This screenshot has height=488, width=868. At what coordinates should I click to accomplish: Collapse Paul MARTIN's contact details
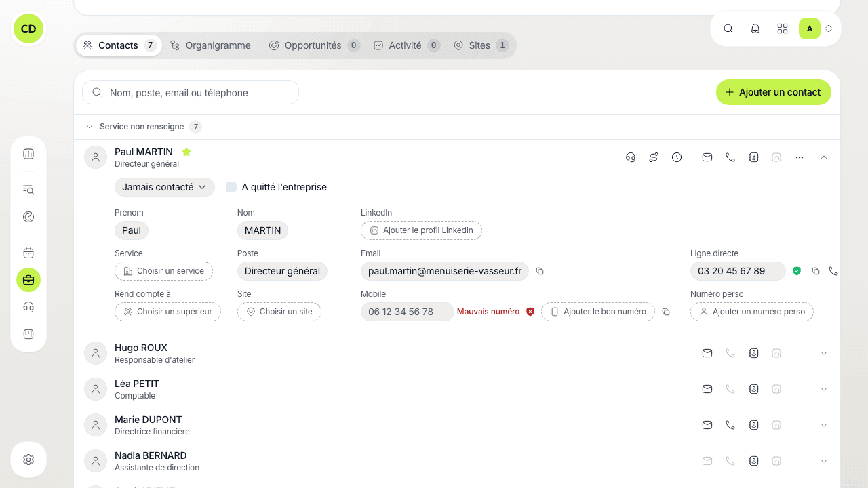[x=824, y=157]
